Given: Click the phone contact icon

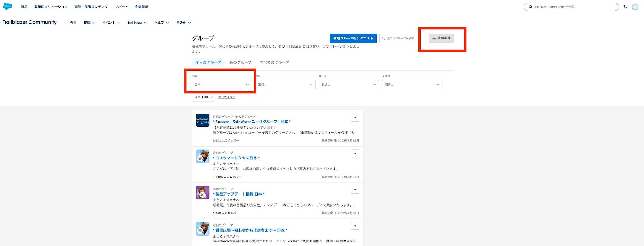Looking at the screenshot, I should (x=625, y=7).
